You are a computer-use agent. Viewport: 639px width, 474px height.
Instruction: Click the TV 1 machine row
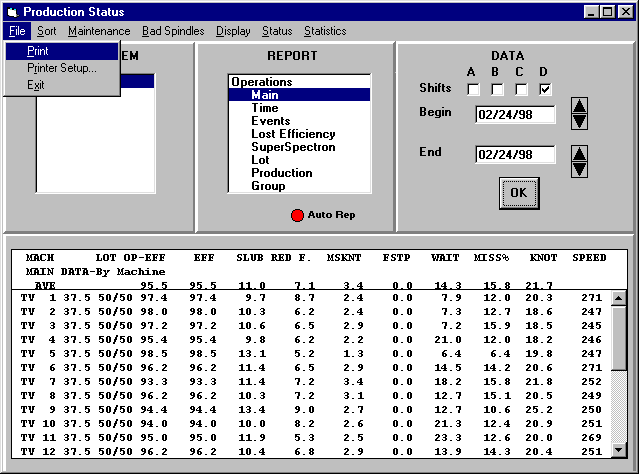311,298
